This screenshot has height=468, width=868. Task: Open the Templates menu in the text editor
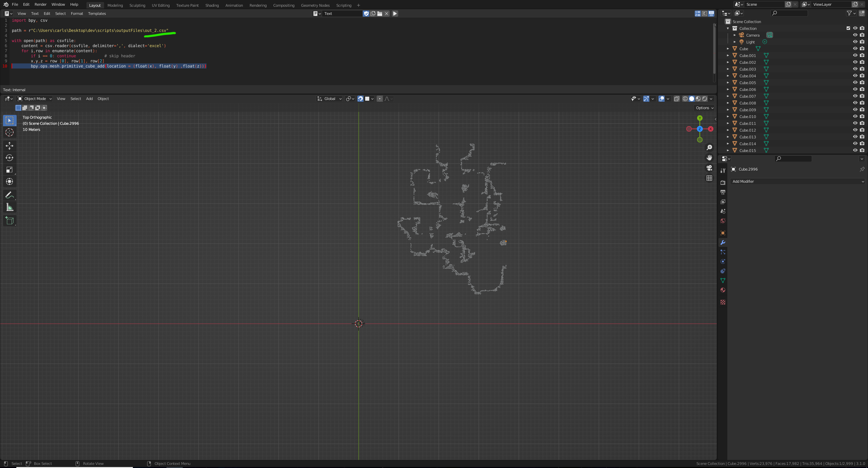coord(97,14)
